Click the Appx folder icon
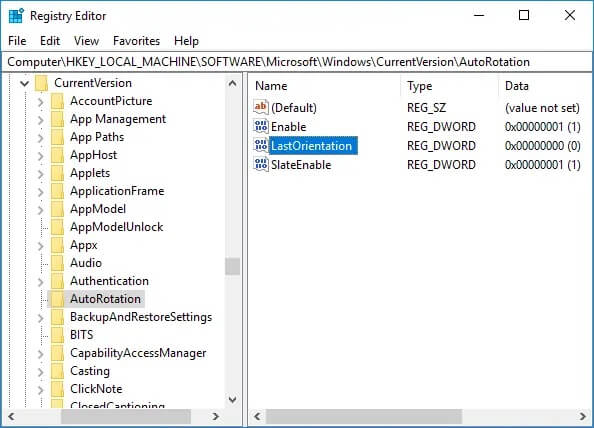Viewport: 594px width, 428px height. click(57, 245)
